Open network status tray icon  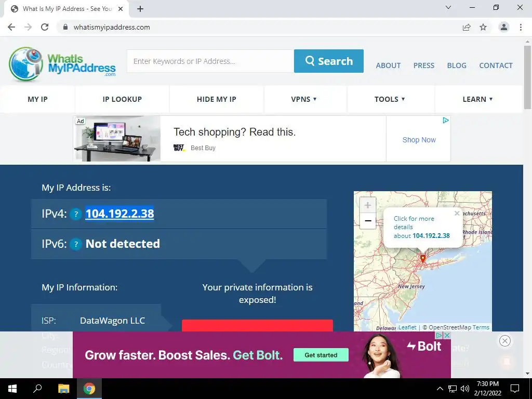pos(453,389)
